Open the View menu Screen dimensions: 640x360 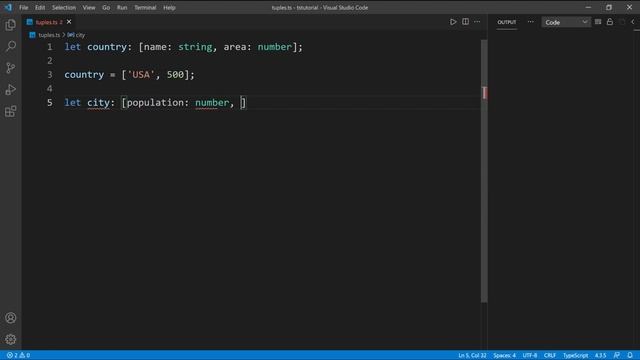[89, 7]
